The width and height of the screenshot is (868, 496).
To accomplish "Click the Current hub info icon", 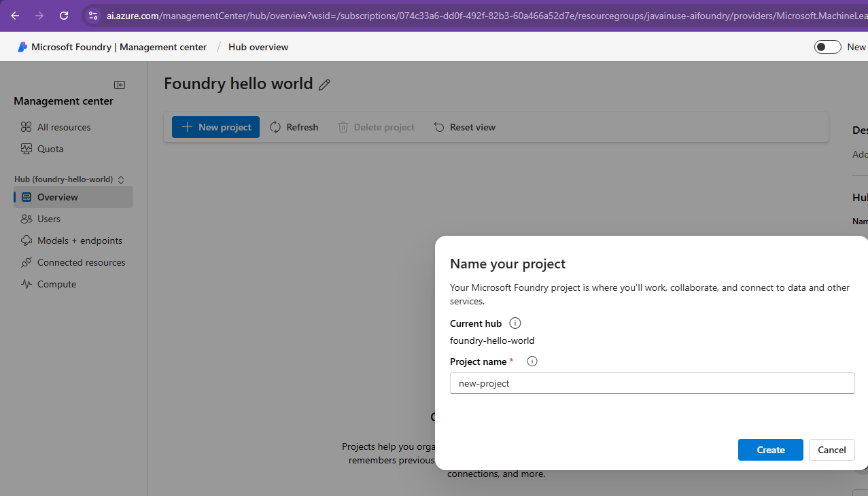I will 515,323.
